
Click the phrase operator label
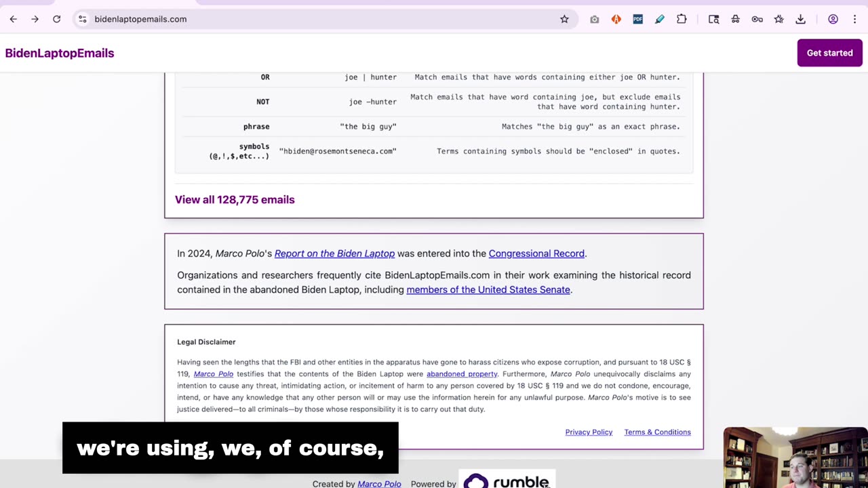pyautogui.click(x=256, y=127)
